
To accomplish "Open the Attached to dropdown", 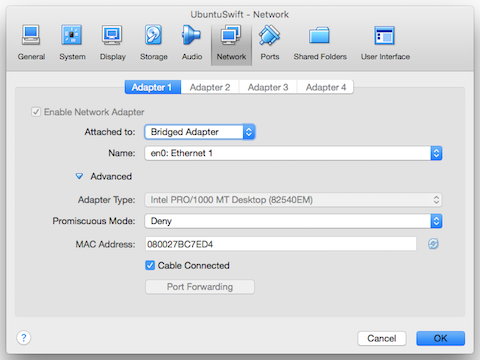I will tap(200, 132).
